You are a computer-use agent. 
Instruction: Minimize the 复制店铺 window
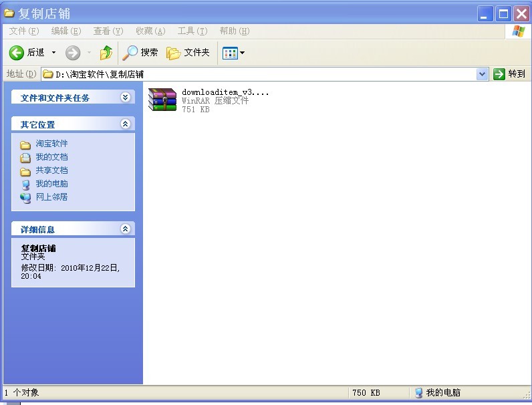click(485, 14)
